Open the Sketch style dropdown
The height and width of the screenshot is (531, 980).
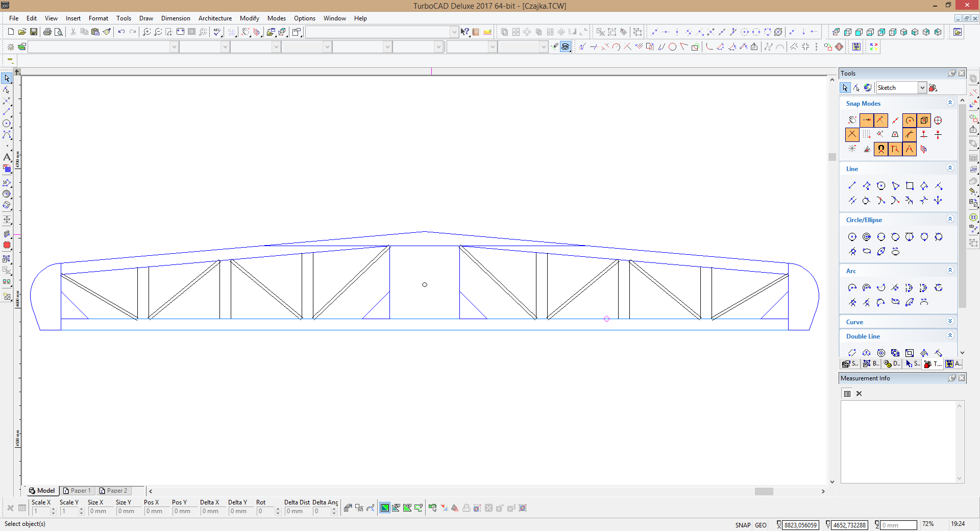[922, 88]
